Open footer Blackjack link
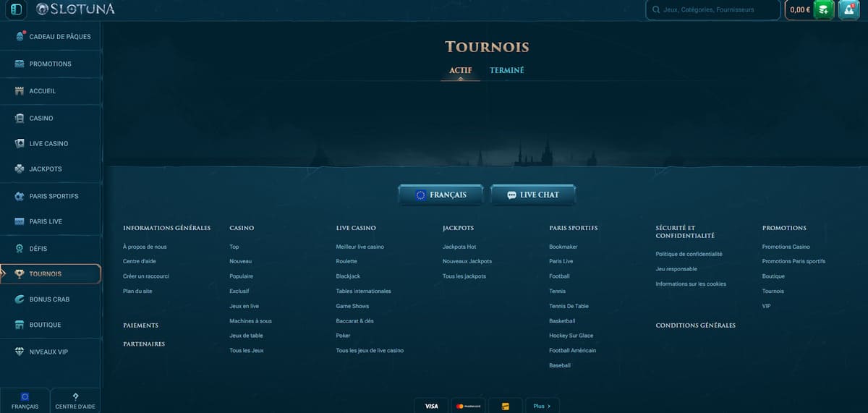This screenshot has width=868, height=413. coord(348,276)
